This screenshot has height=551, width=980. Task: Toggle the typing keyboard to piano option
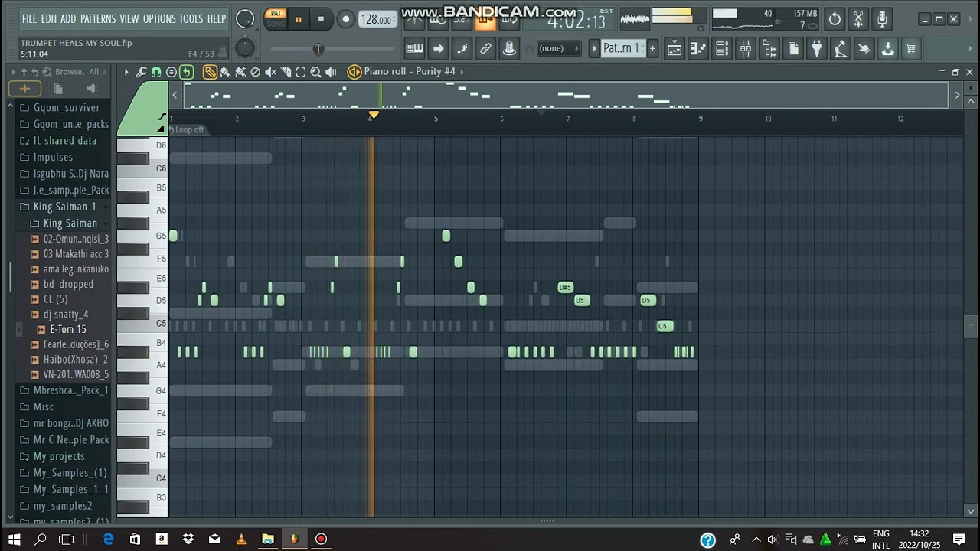414,49
